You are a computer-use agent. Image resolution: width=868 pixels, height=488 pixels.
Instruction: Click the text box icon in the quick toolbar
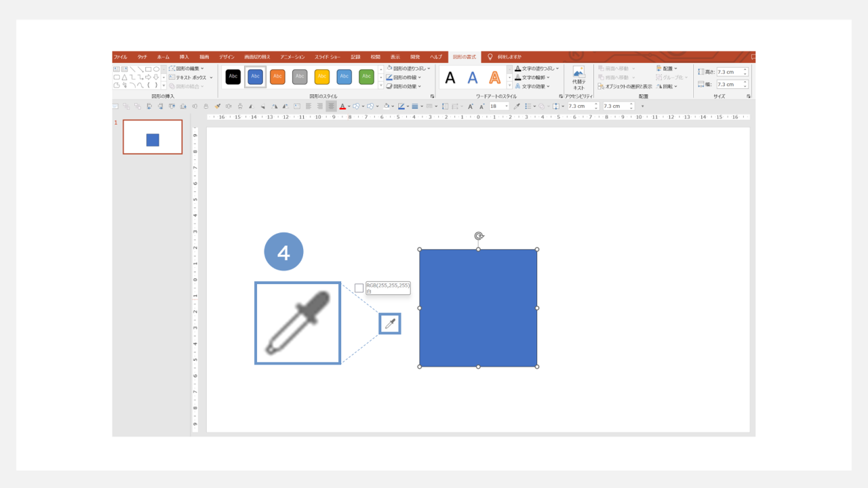296,106
